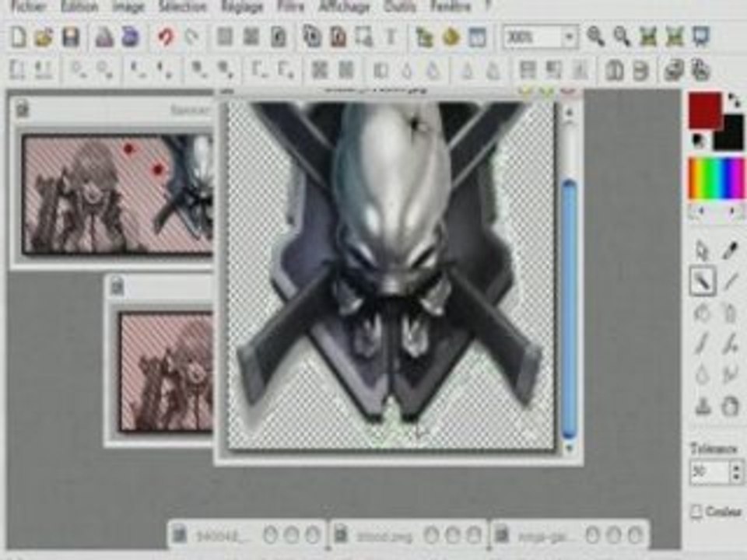Select the Advanced brush tool
This screenshot has width=747, height=560.
click(x=729, y=343)
